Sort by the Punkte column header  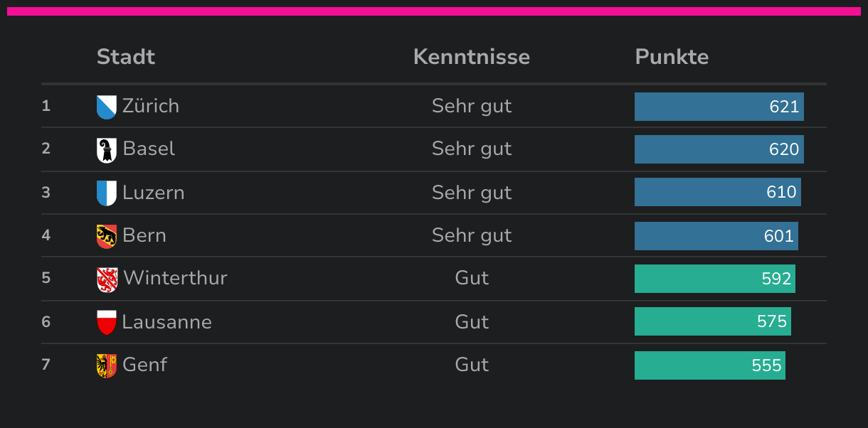tap(672, 57)
